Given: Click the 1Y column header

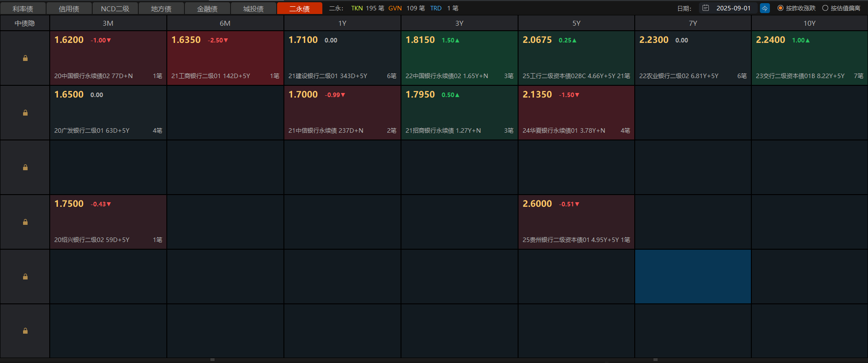Looking at the screenshot, I should 342,23.
